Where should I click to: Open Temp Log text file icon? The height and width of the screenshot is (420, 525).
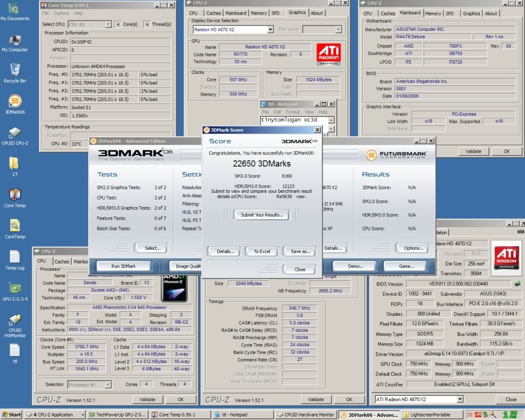(15, 260)
